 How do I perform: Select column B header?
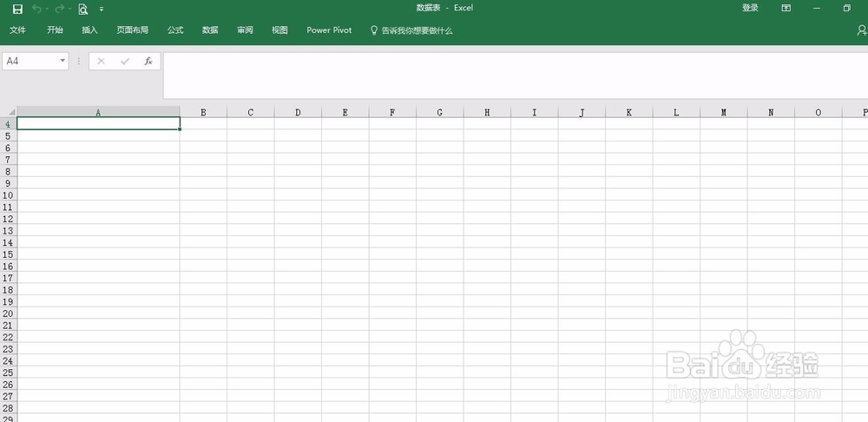tap(203, 112)
